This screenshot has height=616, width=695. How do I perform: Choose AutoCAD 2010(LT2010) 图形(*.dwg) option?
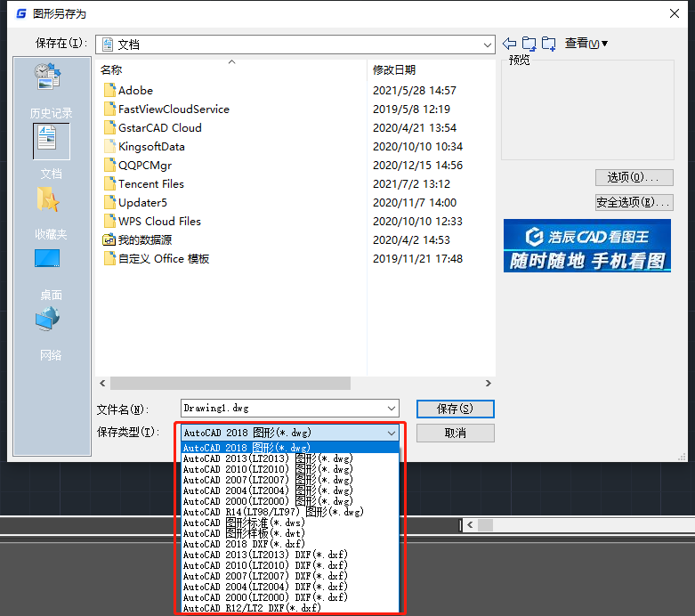coord(290,469)
